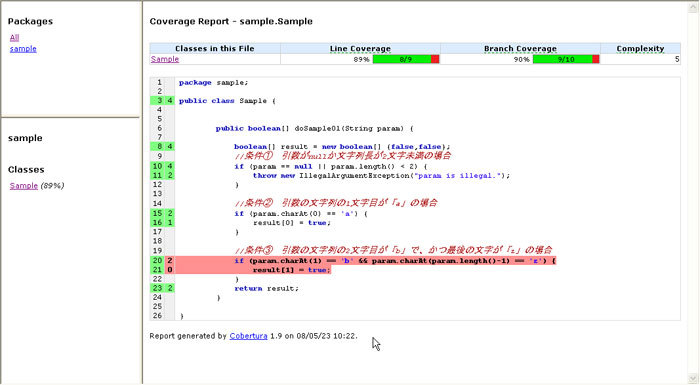Open the sample package link
This screenshot has width=700, height=385.
[x=23, y=49]
